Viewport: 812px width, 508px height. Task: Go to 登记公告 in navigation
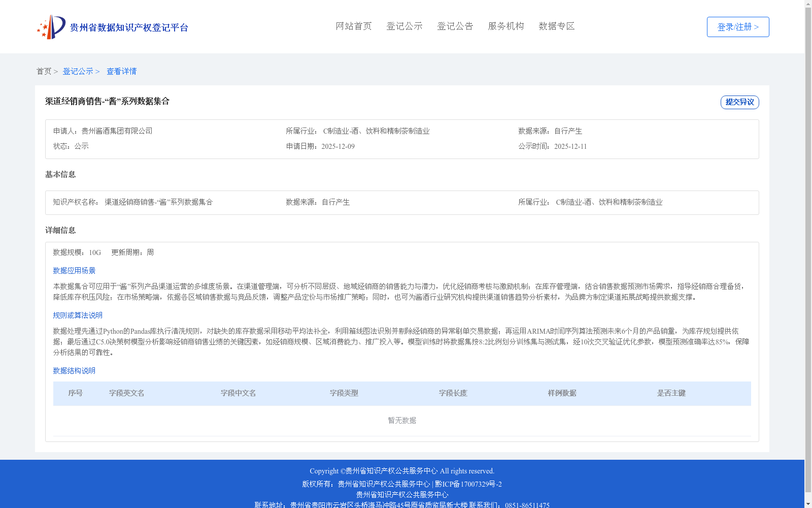click(x=455, y=26)
